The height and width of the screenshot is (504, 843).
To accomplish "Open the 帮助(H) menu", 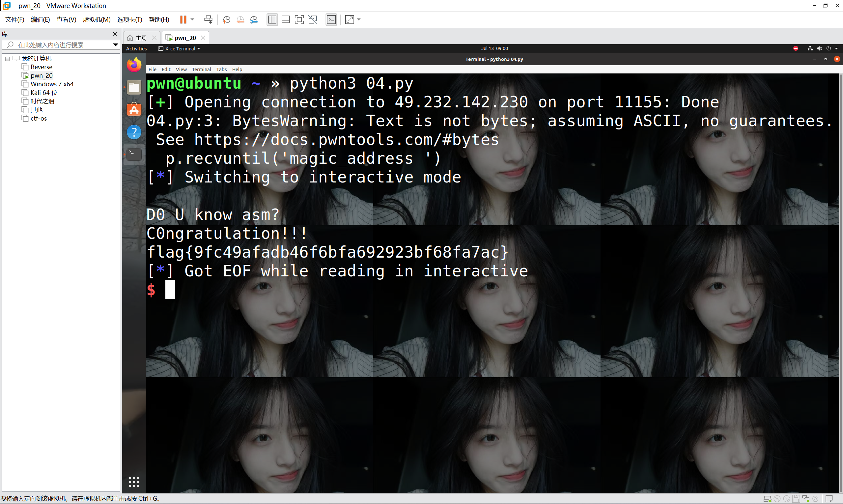I will (159, 20).
